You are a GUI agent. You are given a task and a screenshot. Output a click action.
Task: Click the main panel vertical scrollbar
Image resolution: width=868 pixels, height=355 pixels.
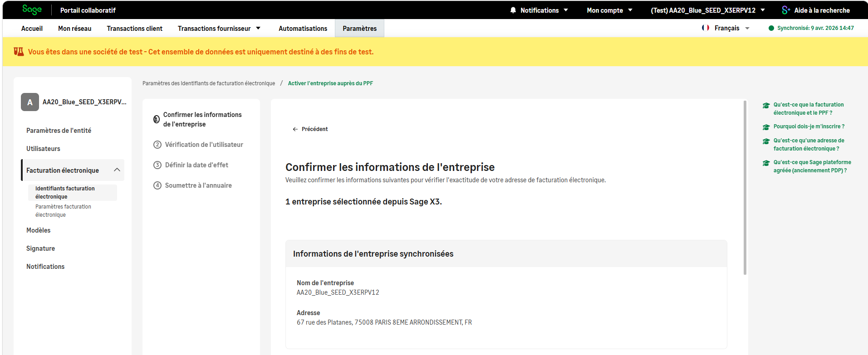pos(745,188)
